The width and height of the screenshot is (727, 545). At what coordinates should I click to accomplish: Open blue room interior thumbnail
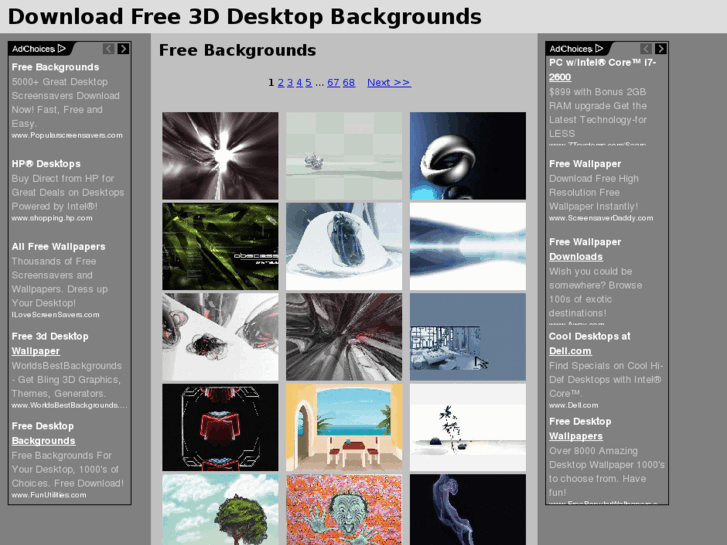468,336
